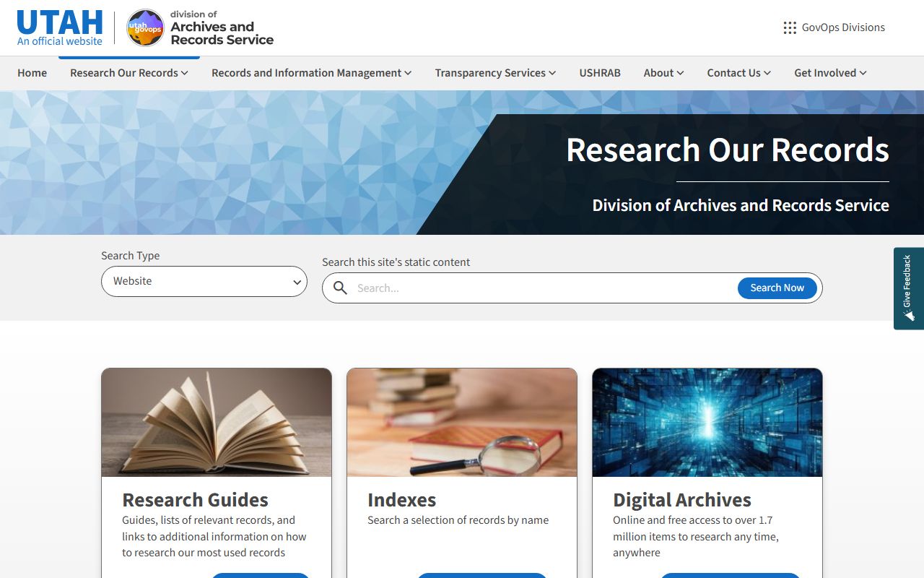Expand the Get Involved menu
The image size is (924, 578).
[830, 73]
